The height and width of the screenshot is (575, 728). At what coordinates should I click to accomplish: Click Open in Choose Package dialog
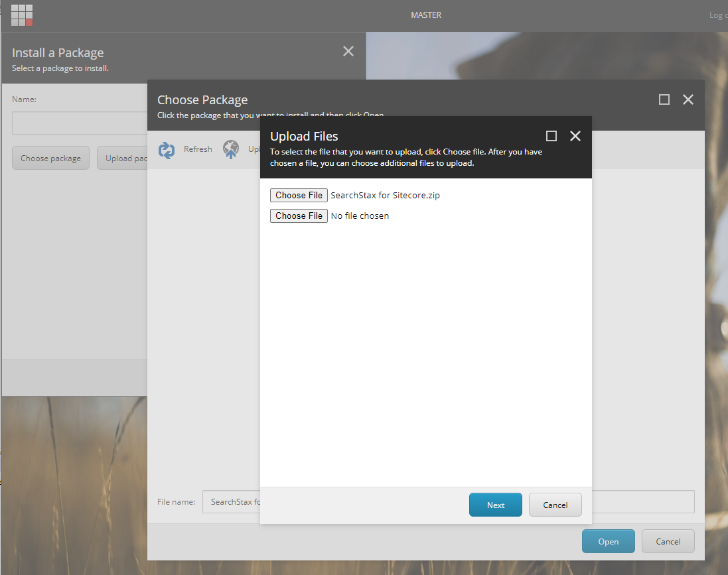608,541
